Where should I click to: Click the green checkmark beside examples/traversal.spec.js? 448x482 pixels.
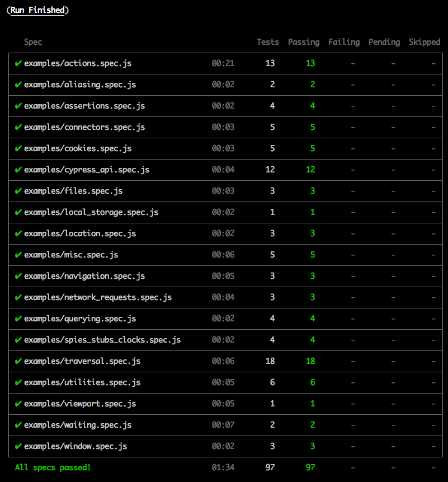[18, 361]
